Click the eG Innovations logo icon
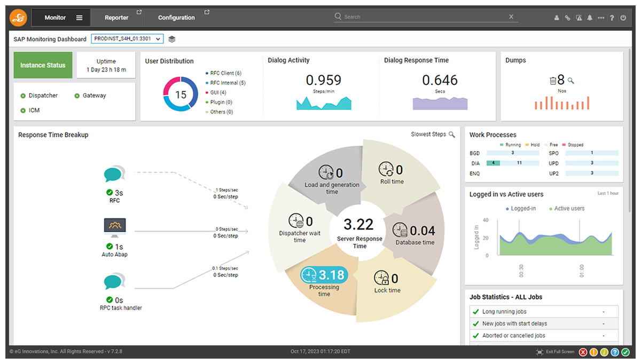Screen dimensions: 641x364 point(18,18)
